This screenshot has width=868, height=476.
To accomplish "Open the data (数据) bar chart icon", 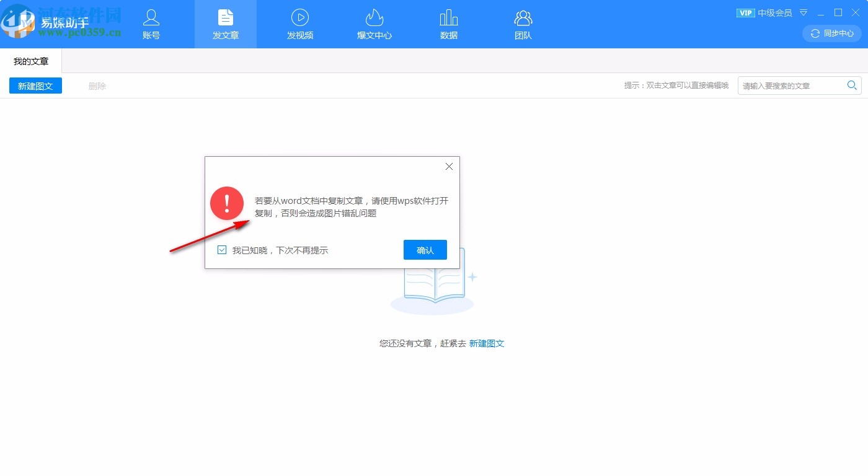I will 448,17.
